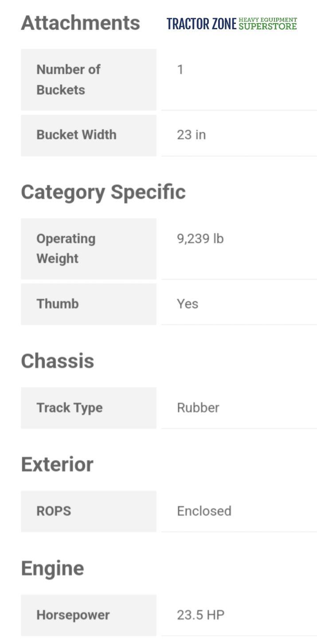Select the 9,239 lb weight value
This screenshot has height=644, width=317.
(x=200, y=239)
